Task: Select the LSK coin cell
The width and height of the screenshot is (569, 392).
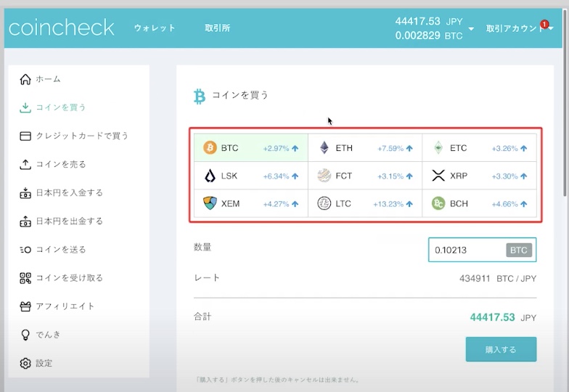Action: click(x=251, y=176)
